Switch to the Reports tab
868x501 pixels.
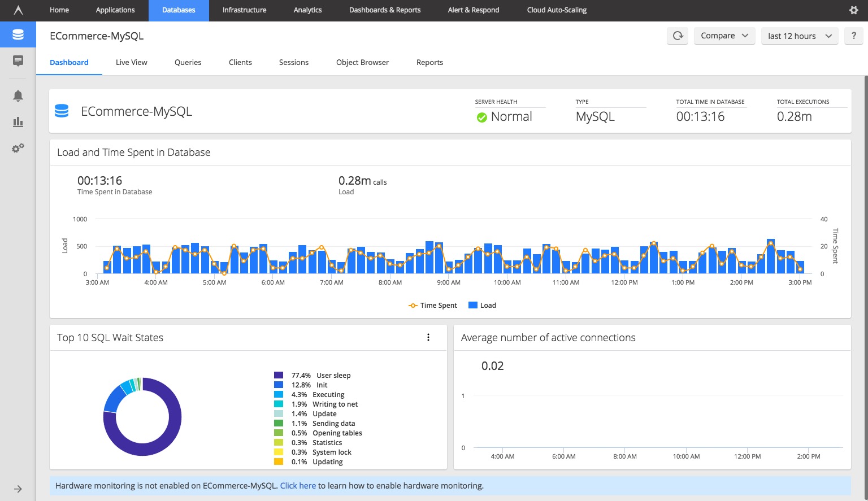click(x=429, y=62)
